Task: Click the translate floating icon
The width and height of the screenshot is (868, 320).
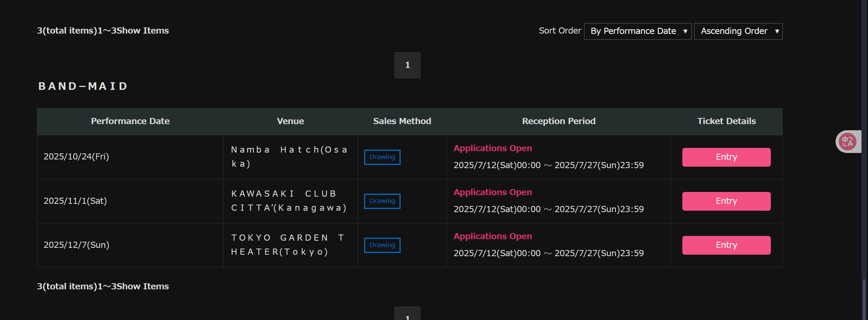Action: coord(848,141)
